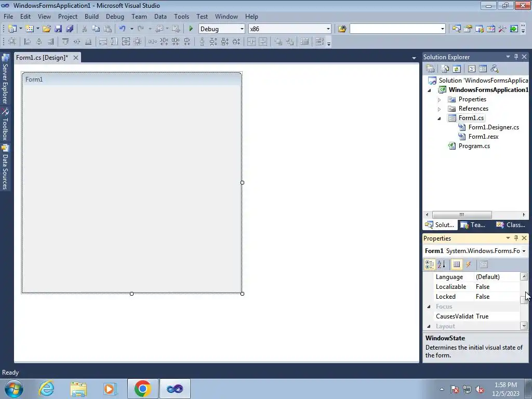Viewport: 532px width, 399px height.
Task: Open the Toolbox side tab
Action: (x=5, y=125)
